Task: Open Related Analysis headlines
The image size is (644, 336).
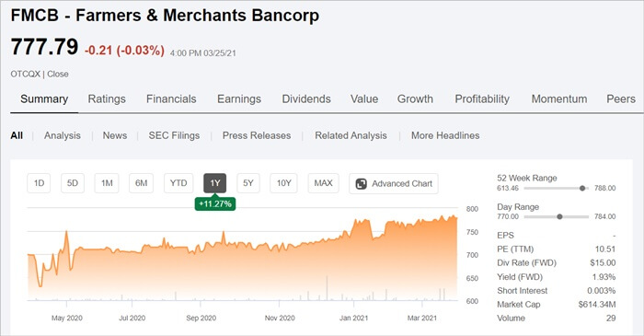Action: coord(351,135)
